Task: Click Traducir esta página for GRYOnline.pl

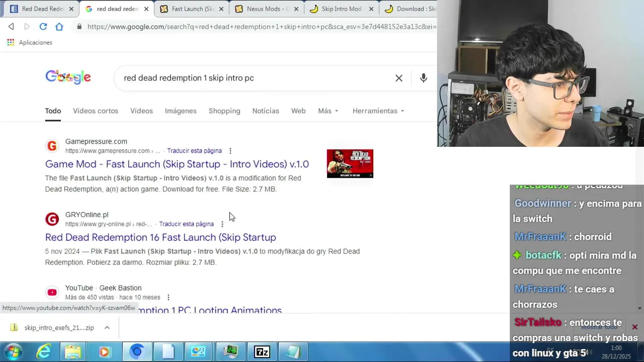Action: pyautogui.click(x=186, y=224)
